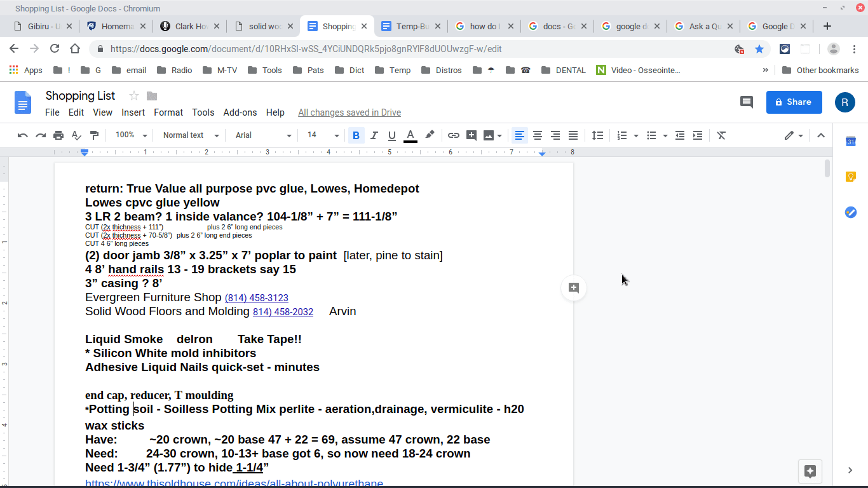Insert an image from the toolbar
Image resolution: width=868 pixels, height=488 pixels.
[x=488, y=135]
